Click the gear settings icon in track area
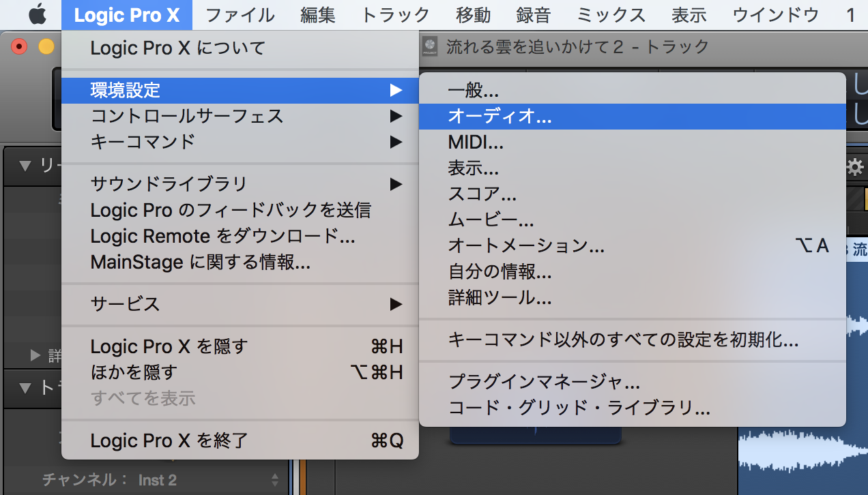 coord(856,168)
